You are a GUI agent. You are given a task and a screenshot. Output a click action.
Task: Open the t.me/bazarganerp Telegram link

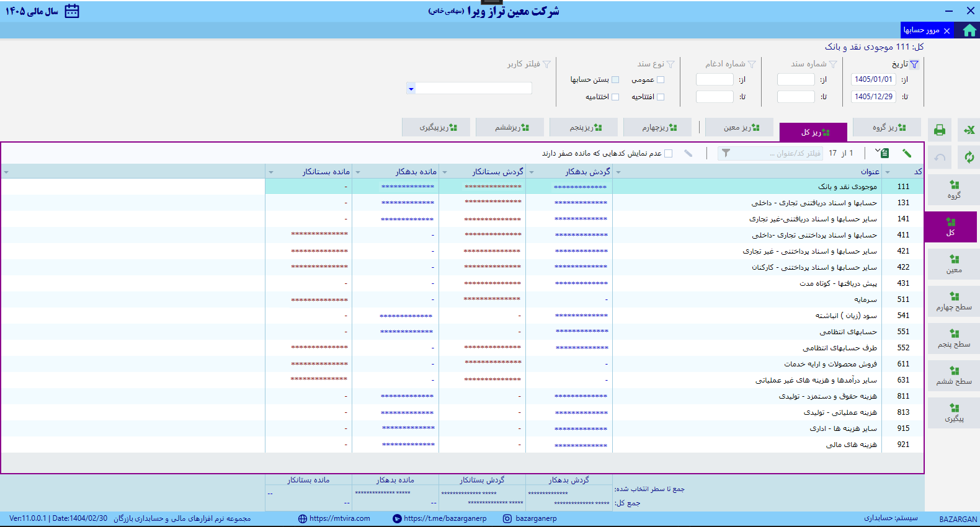(x=445, y=519)
